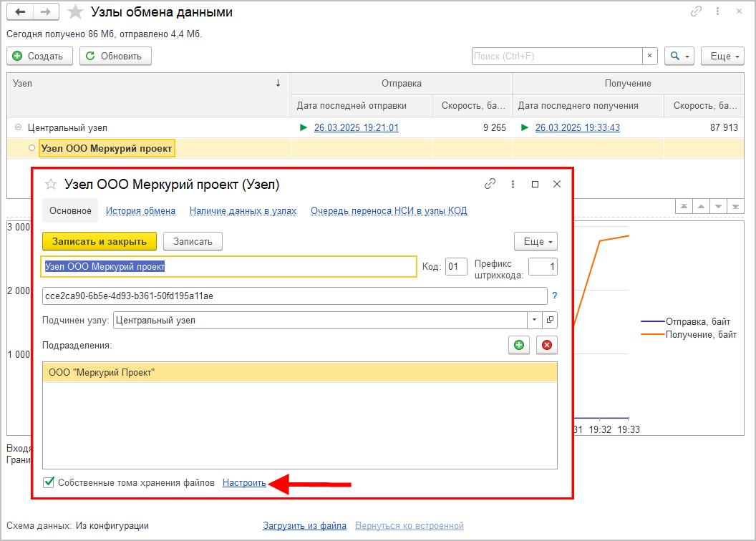This screenshot has height=541, width=756.
Task: Add main window to favorites with star
Action: (x=74, y=12)
